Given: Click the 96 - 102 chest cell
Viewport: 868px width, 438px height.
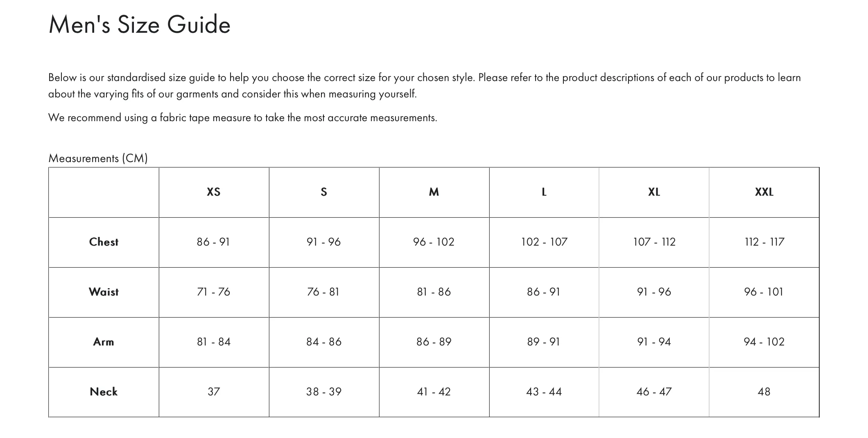Looking at the screenshot, I should pos(434,242).
